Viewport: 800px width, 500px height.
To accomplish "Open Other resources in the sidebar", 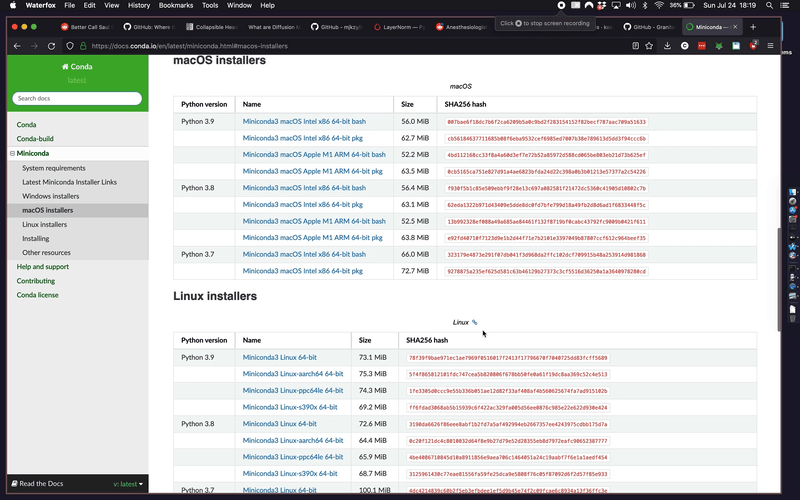I will pos(46,253).
